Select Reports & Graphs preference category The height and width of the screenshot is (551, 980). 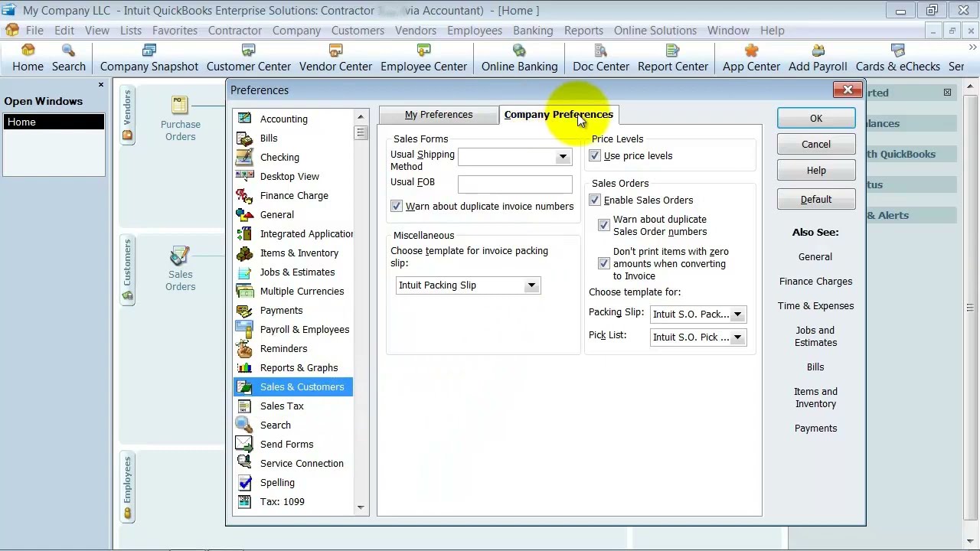pos(292,367)
